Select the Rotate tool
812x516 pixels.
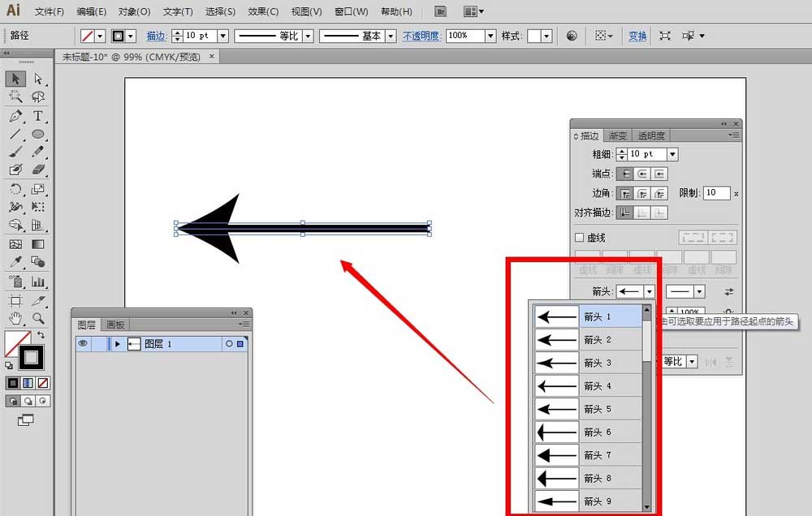[15, 189]
